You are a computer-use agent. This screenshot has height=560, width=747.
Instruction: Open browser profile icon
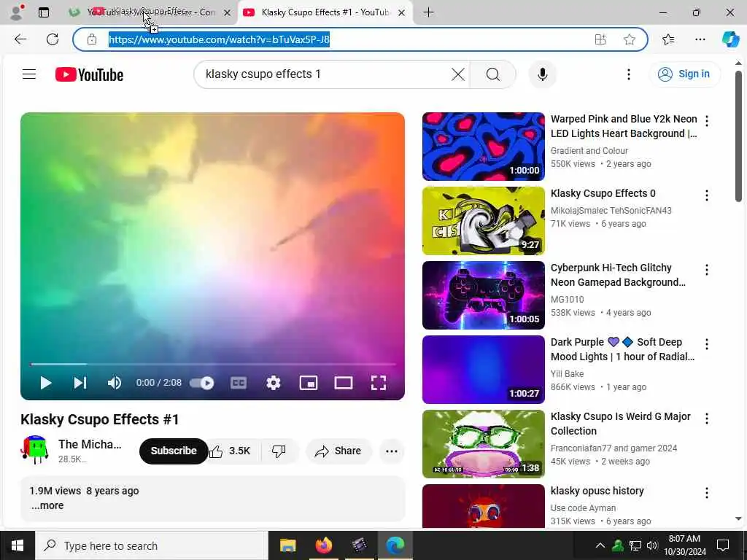click(17, 12)
